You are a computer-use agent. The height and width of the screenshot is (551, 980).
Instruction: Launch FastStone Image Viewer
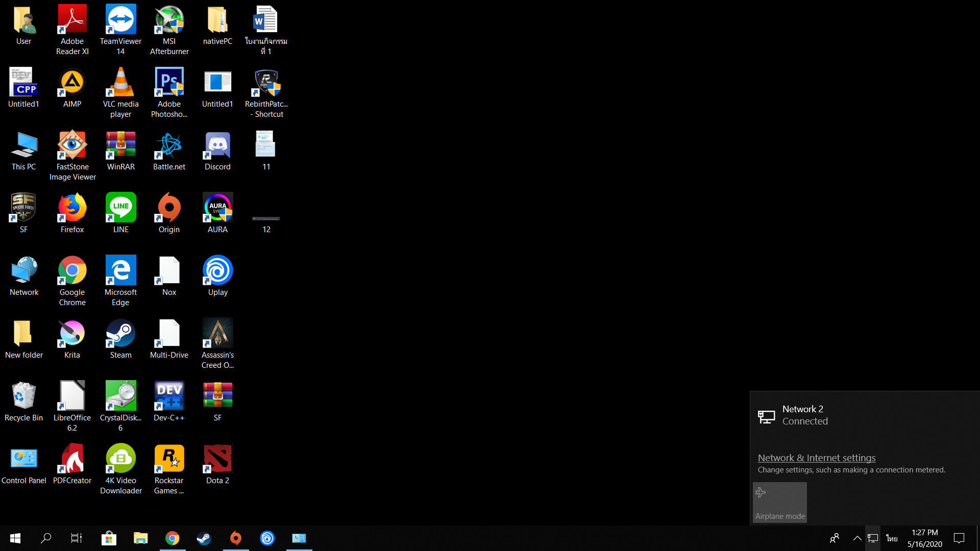point(72,156)
